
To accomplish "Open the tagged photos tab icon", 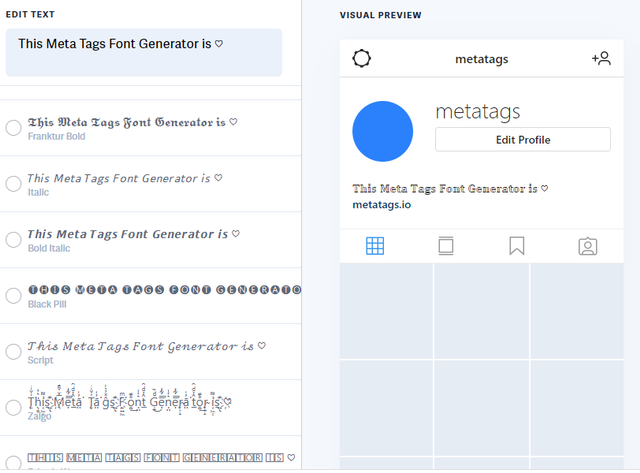I will (588, 246).
